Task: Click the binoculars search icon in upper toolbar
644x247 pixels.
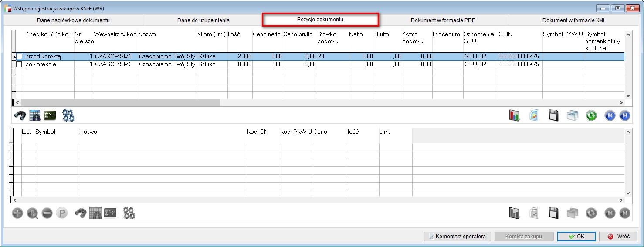Action: point(20,115)
